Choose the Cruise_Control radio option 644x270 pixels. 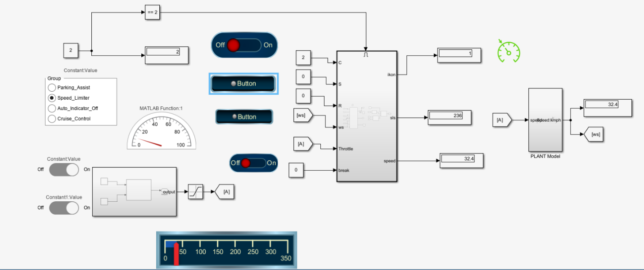[x=52, y=119]
